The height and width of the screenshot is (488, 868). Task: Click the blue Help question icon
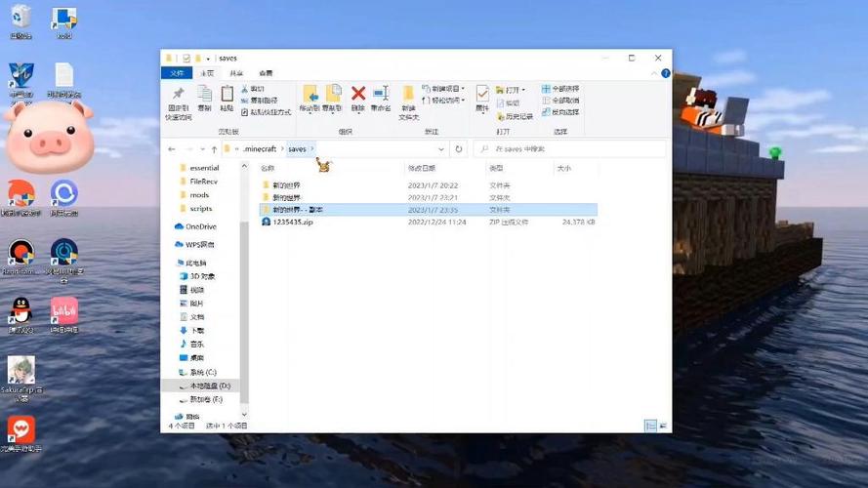665,73
